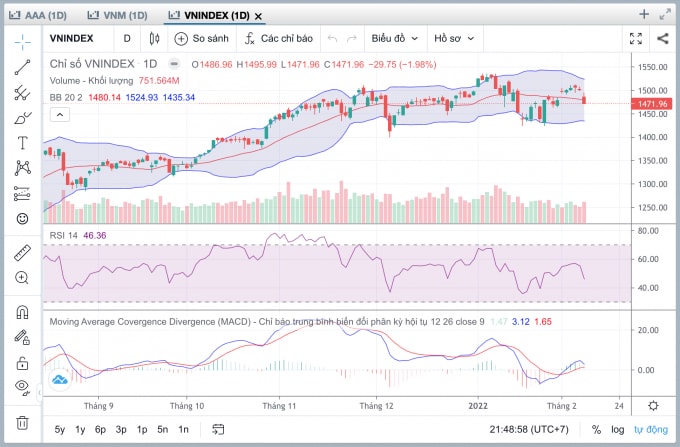Select the brush drawing tool
The height and width of the screenshot is (447, 680).
click(23, 117)
